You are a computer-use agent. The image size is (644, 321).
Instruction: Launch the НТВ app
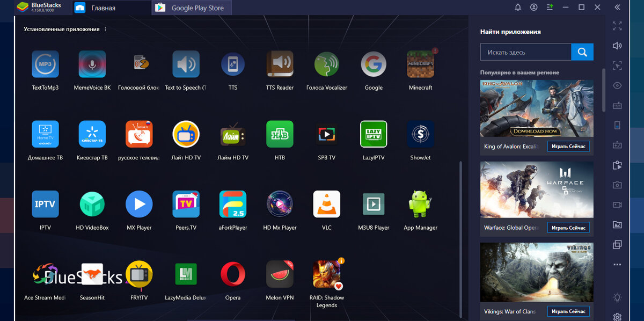pos(280,134)
